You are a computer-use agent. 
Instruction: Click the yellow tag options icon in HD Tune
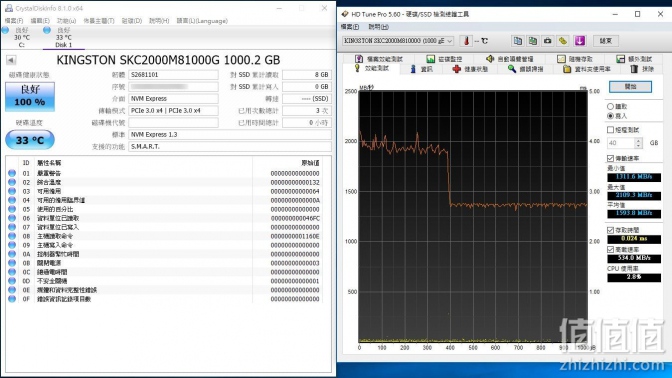563,41
